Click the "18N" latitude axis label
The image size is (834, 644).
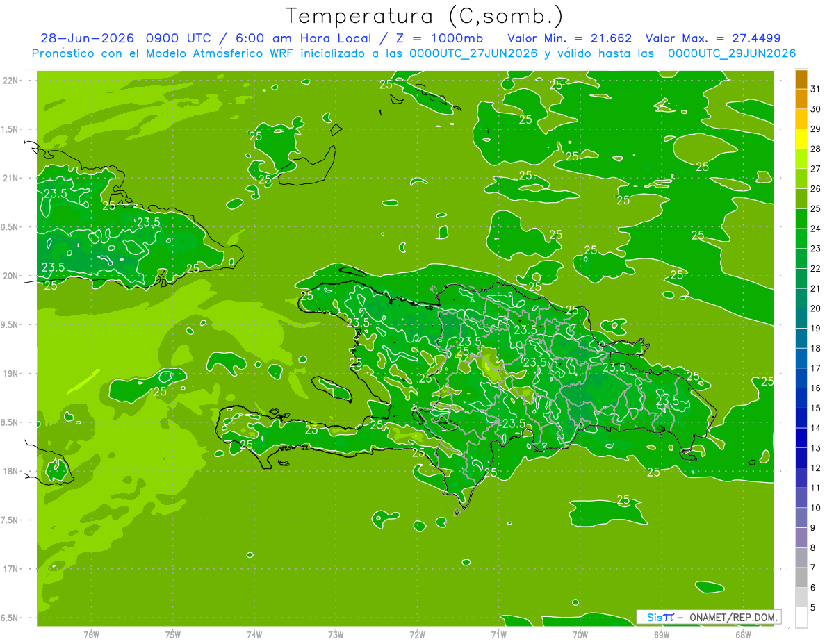[11, 471]
